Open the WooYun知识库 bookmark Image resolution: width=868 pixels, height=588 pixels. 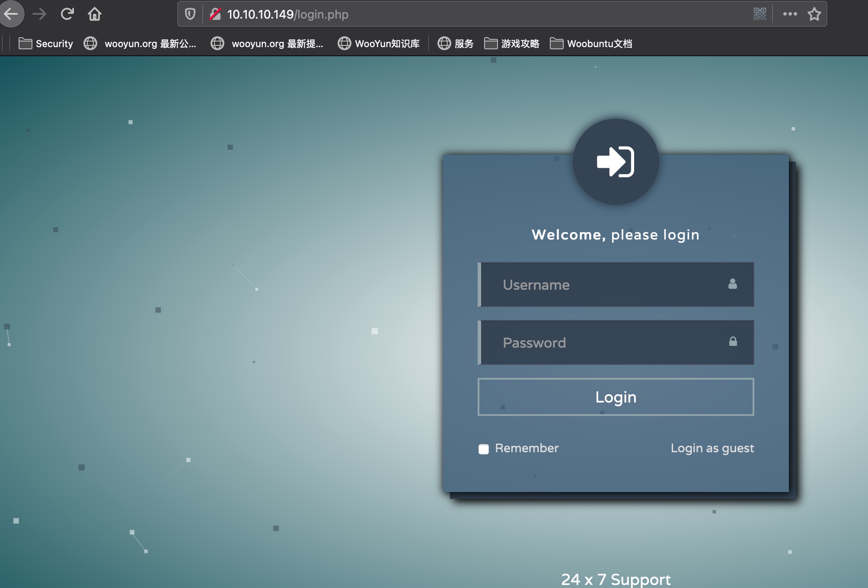(x=379, y=44)
